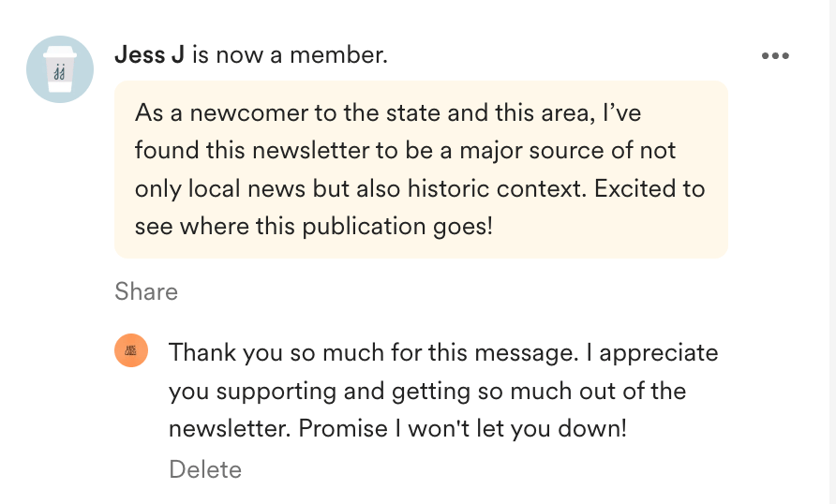Open the three-dot more options menu

775,55
